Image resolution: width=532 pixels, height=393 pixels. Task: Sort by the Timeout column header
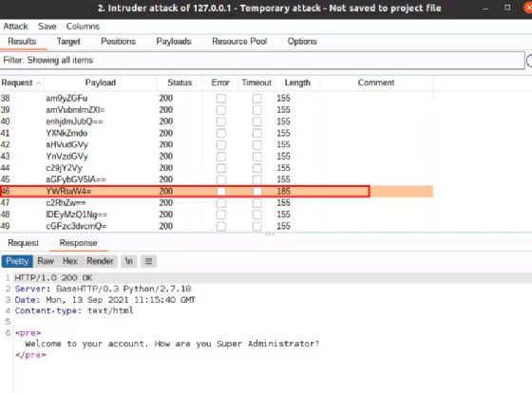coord(256,83)
